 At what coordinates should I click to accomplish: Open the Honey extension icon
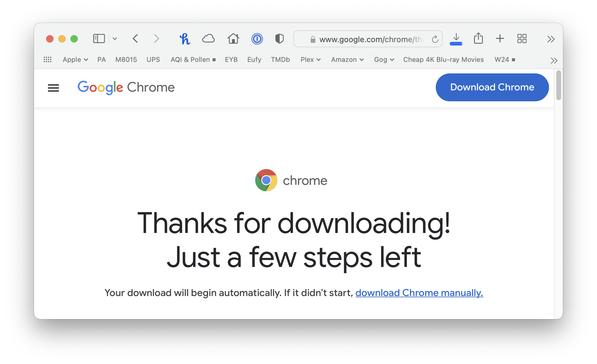185,39
